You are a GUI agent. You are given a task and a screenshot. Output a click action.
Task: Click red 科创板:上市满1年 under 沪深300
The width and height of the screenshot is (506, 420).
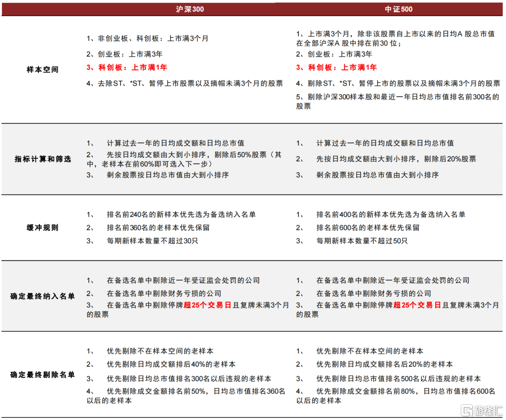coord(127,67)
